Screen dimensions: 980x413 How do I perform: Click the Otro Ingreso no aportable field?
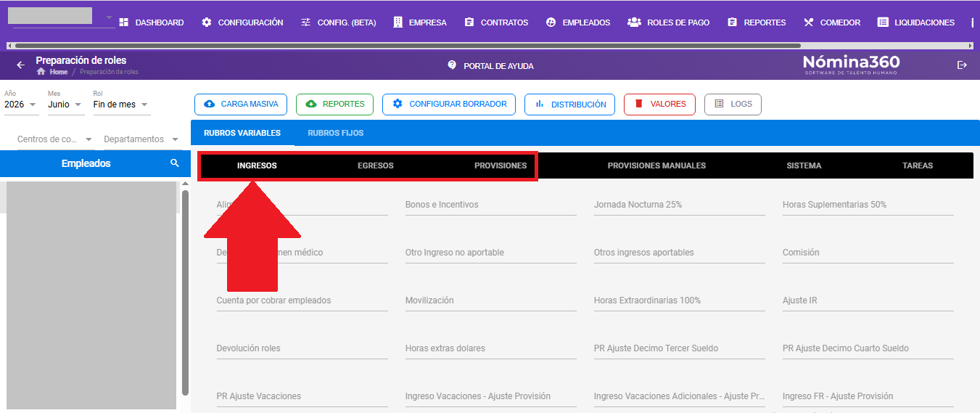coord(490,253)
